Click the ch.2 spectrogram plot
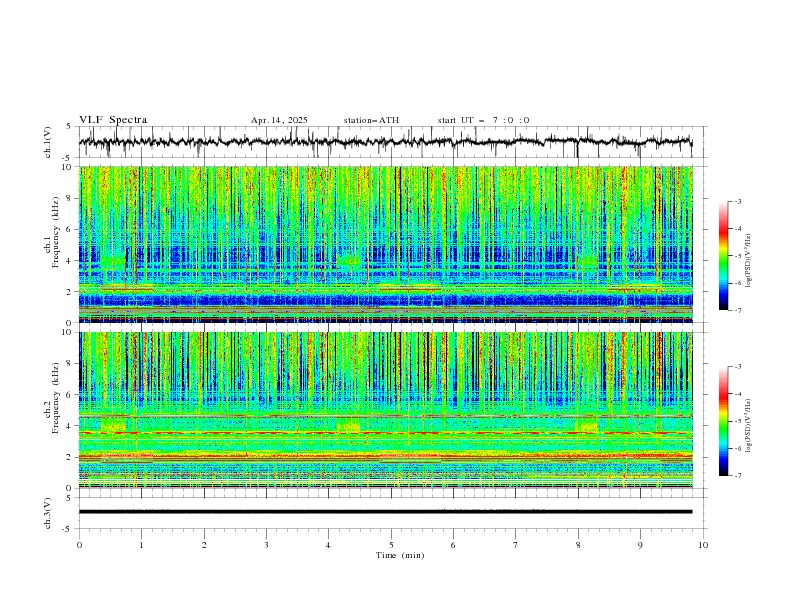The image size is (792, 612). pyautogui.click(x=386, y=410)
